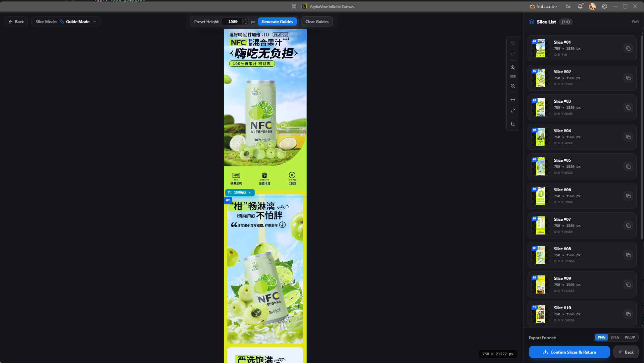Click the 33% zoom level readout
The height and width of the screenshot is (363, 644).
point(513,76)
